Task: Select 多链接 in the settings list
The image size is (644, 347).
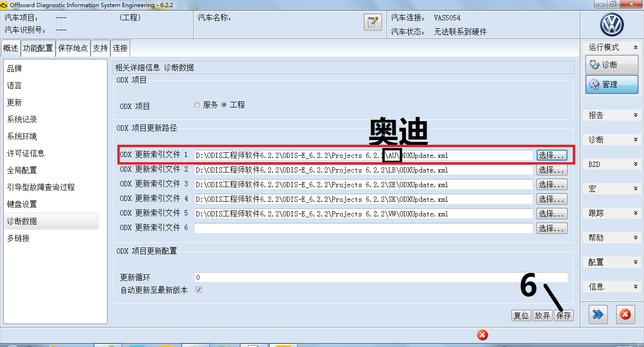Action: (51, 239)
